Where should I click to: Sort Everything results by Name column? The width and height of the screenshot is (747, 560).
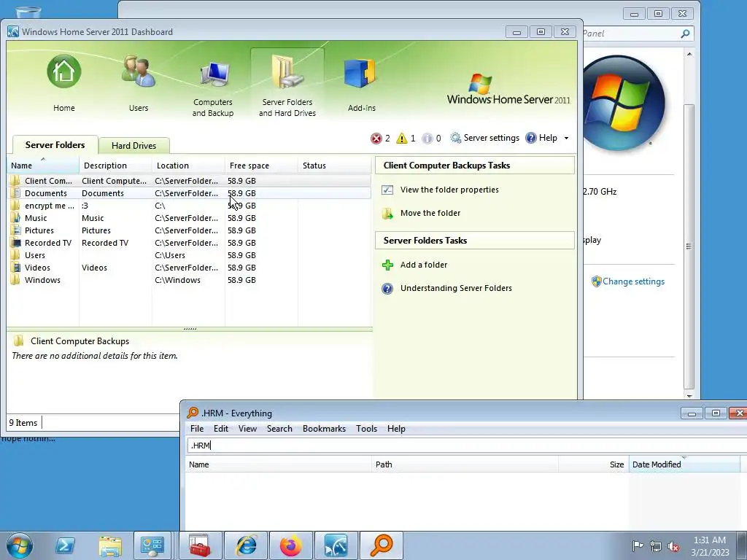[x=278, y=464]
